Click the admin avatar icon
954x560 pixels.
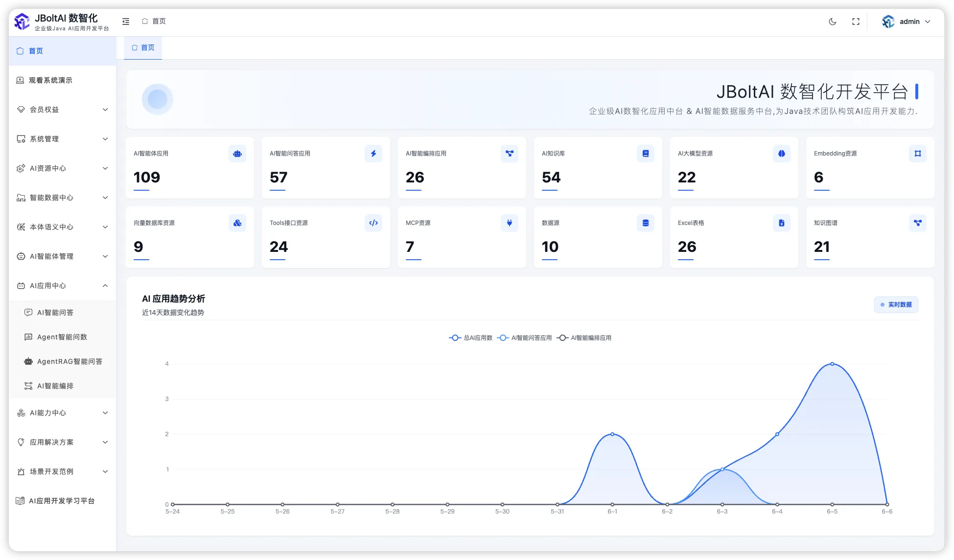pyautogui.click(x=888, y=22)
